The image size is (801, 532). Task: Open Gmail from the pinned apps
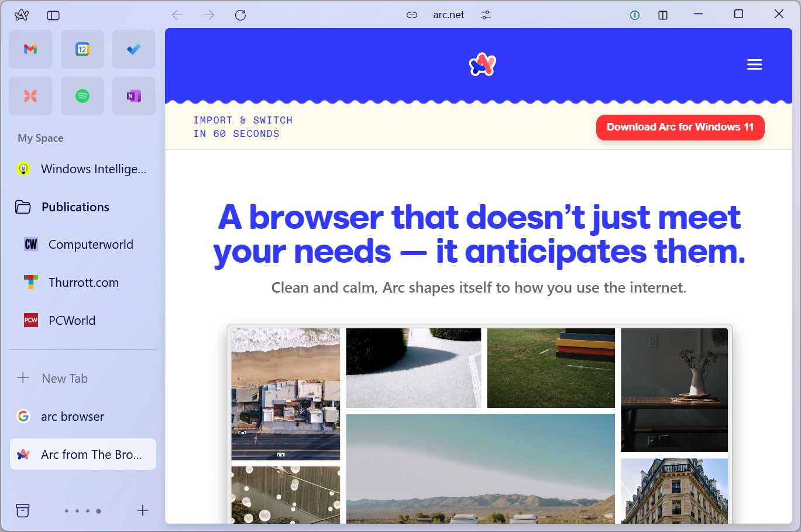(x=30, y=49)
